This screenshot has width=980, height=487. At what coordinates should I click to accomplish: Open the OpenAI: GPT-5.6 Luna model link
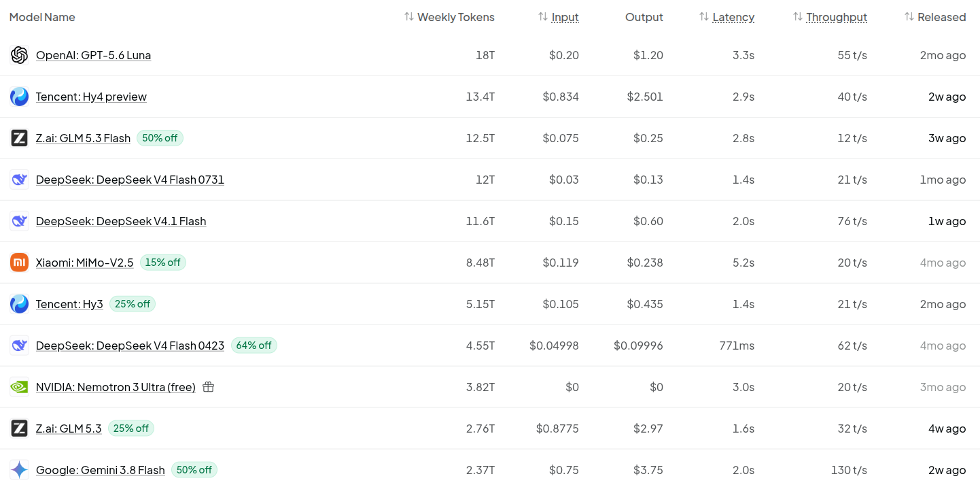pos(93,55)
